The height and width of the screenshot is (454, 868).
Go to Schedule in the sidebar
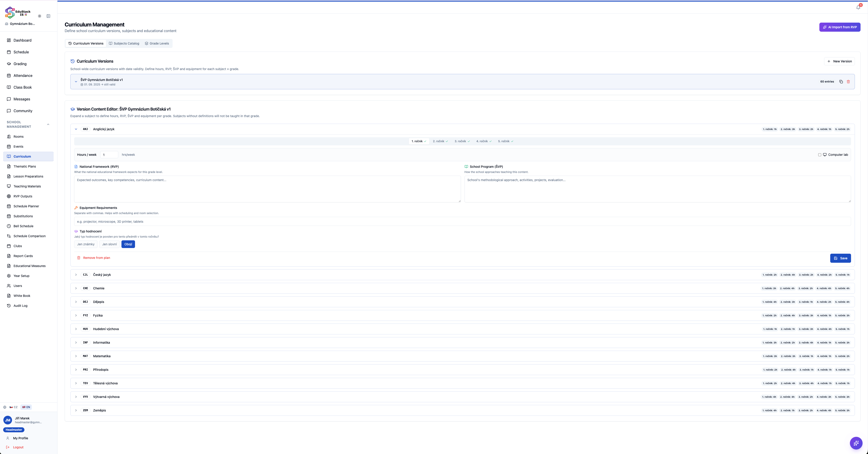[x=28, y=52]
